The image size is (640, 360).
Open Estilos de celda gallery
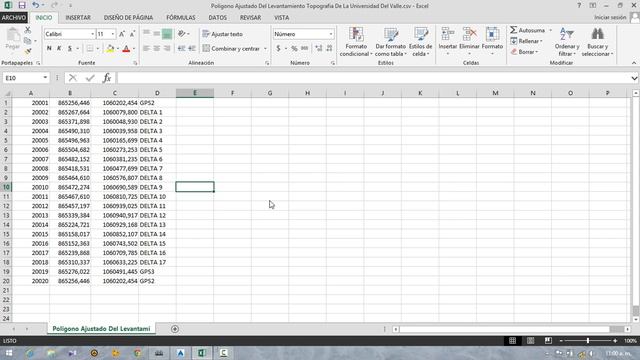point(420,42)
